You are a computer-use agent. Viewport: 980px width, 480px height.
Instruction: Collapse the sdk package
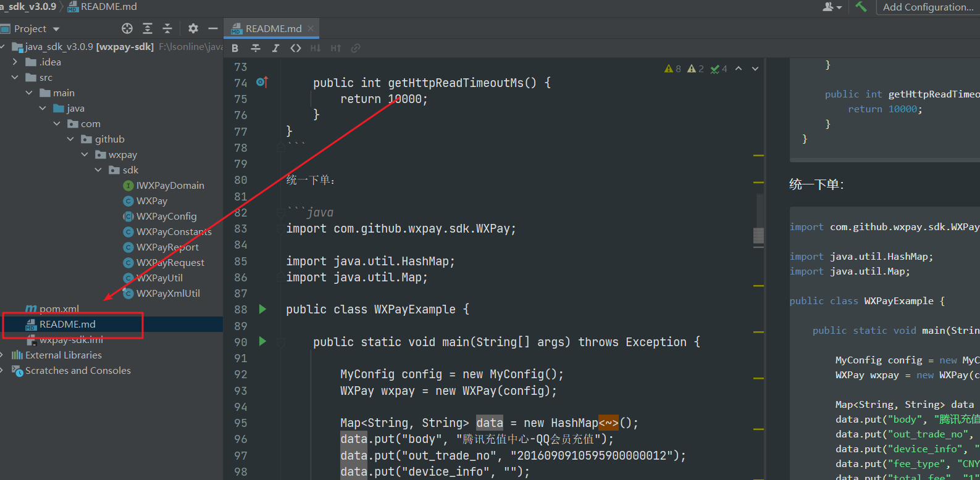[x=98, y=170]
